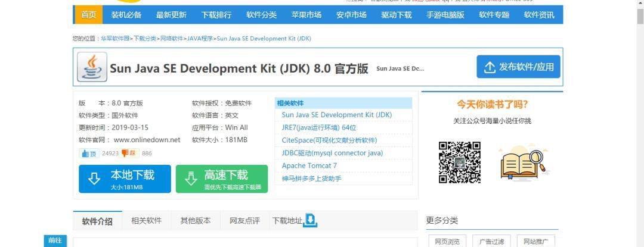Switch to the 网友点评 tab
The height and width of the screenshot is (247, 644).
click(x=245, y=220)
